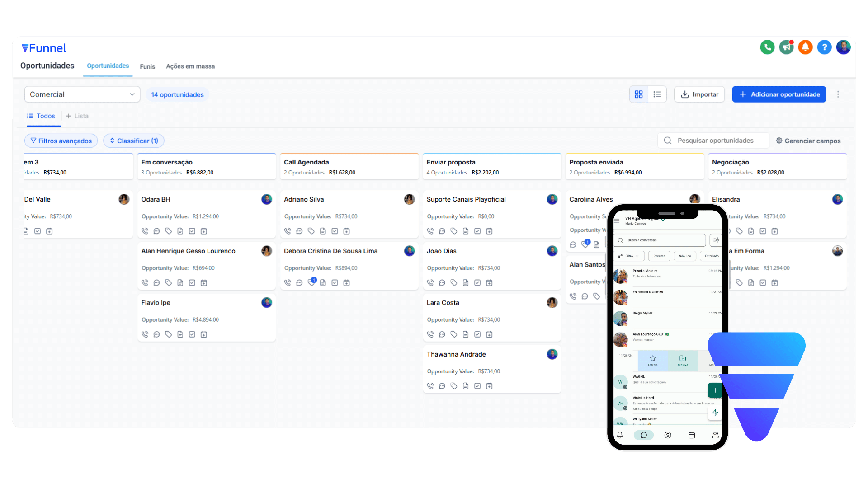This screenshot has height=488, width=868.
Task: Open the Classificar (1) sort dropdown
Action: pyautogui.click(x=134, y=141)
